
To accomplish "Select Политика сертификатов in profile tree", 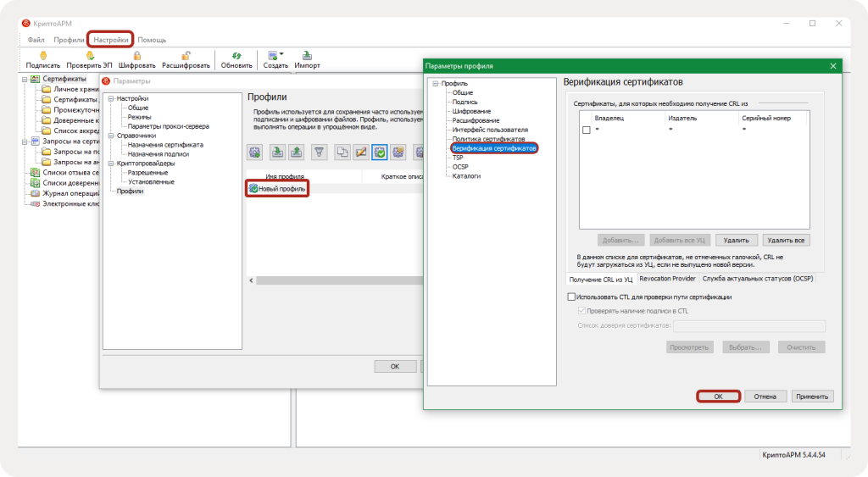I will (x=488, y=139).
